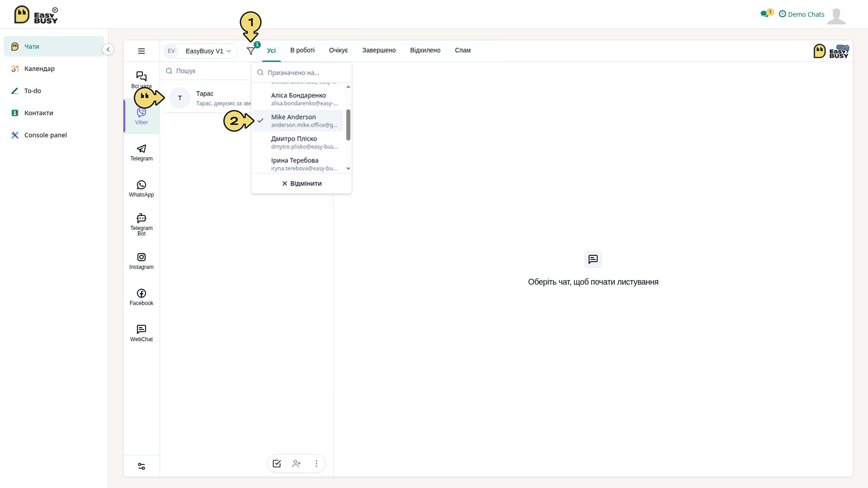Open the filter funnel icon
The width and height of the screenshot is (868, 488).
click(x=251, y=51)
